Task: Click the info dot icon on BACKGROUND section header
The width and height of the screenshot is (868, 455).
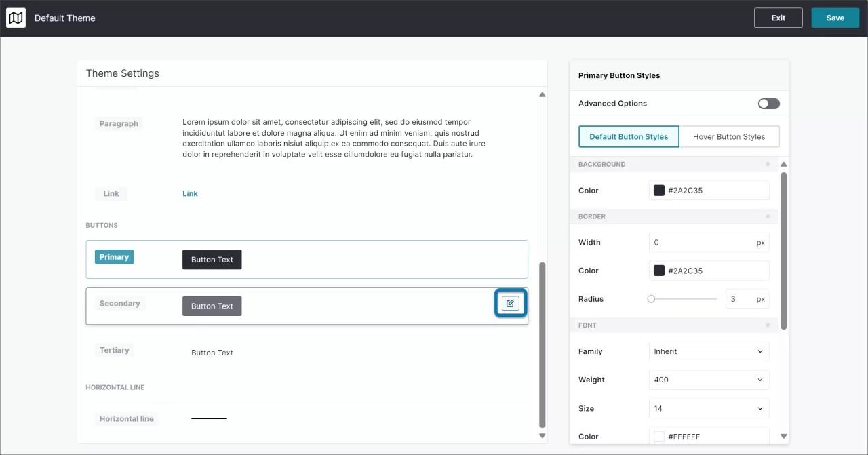Action: [768, 163]
